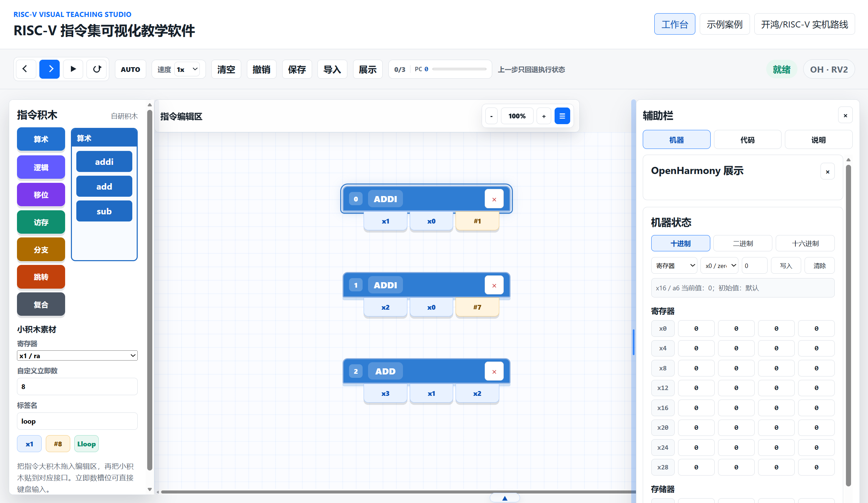The height and width of the screenshot is (503, 868).
Task: Select the 分支 branch category block
Action: 41,249
